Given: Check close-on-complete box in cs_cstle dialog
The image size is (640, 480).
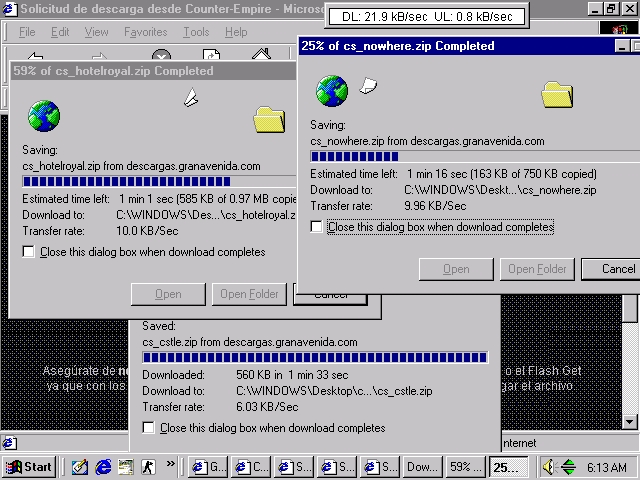Looking at the screenshot, I should point(149,428).
